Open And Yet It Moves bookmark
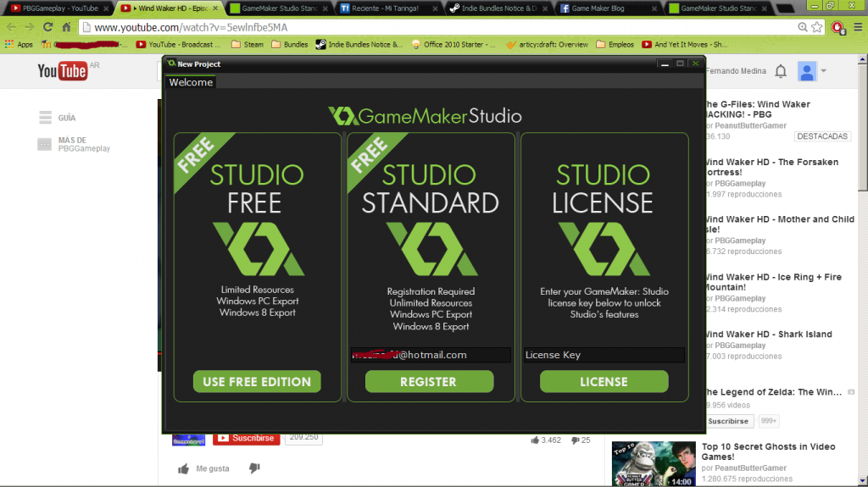 (685, 44)
